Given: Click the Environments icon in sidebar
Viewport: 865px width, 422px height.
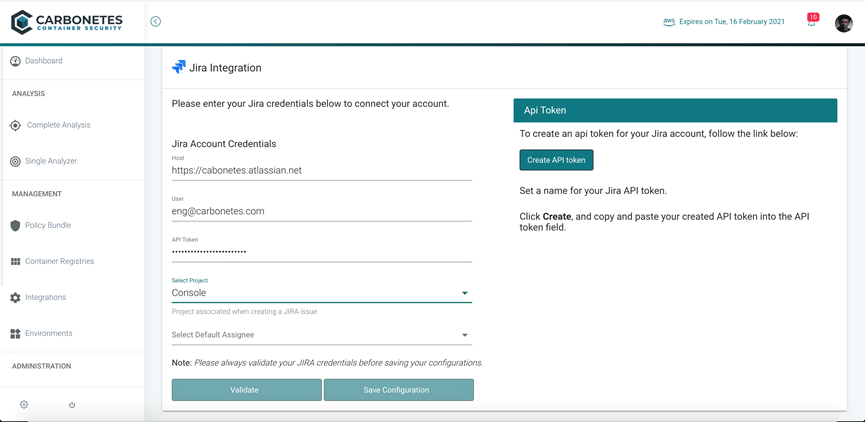Looking at the screenshot, I should (15, 334).
